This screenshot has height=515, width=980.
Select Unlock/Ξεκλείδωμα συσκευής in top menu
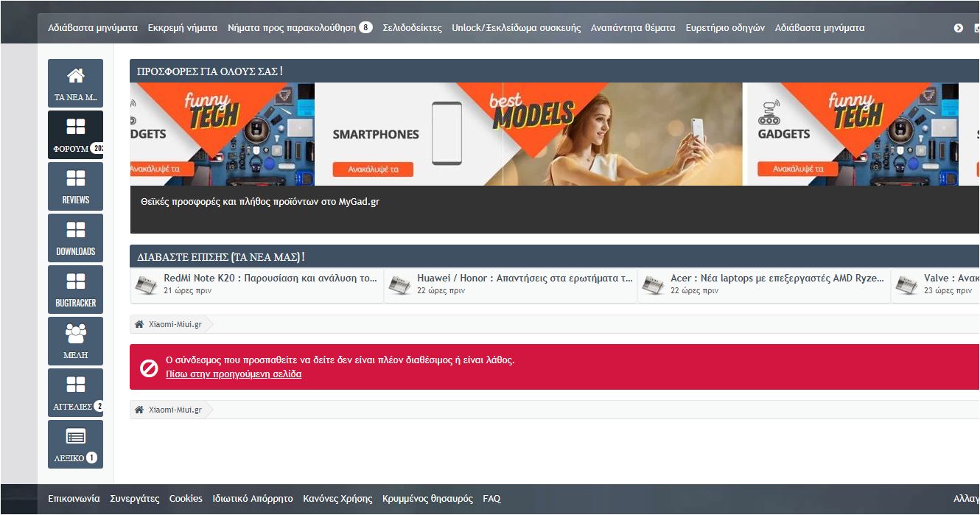516,28
